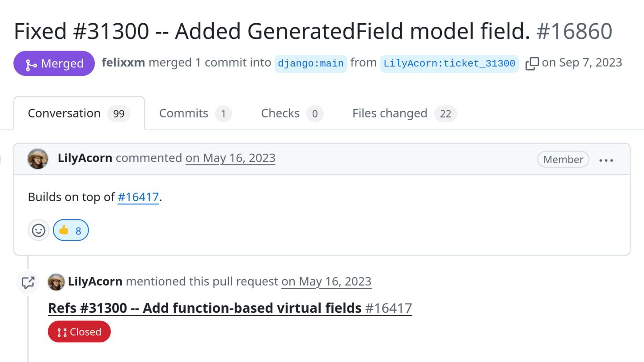
Task: Switch to the Commits tab
Action: coord(195,114)
